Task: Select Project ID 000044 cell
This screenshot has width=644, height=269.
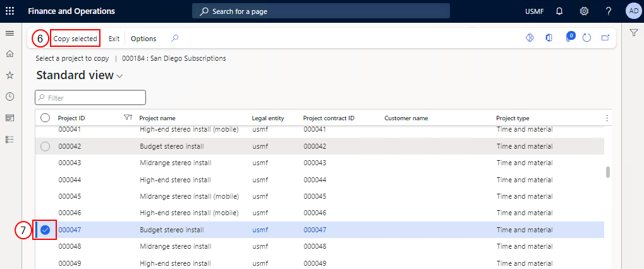Action: pyautogui.click(x=70, y=180)
